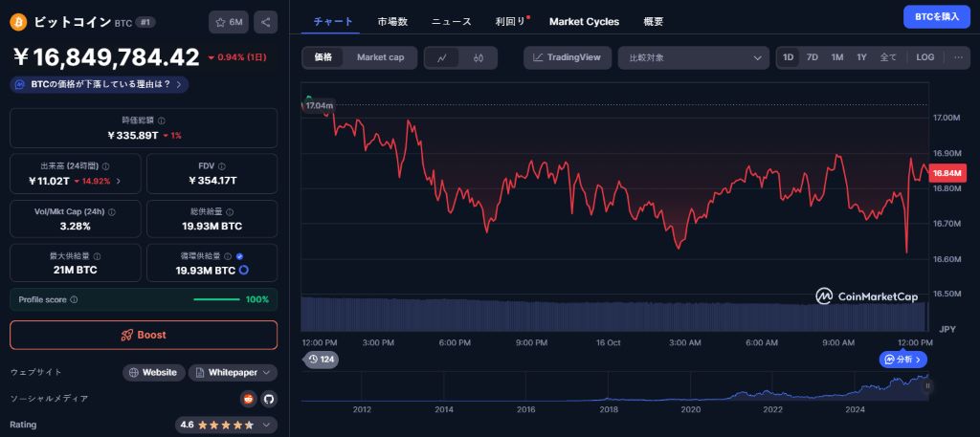
Task: Open the Reddit social media icon
Action: (249, 398)
